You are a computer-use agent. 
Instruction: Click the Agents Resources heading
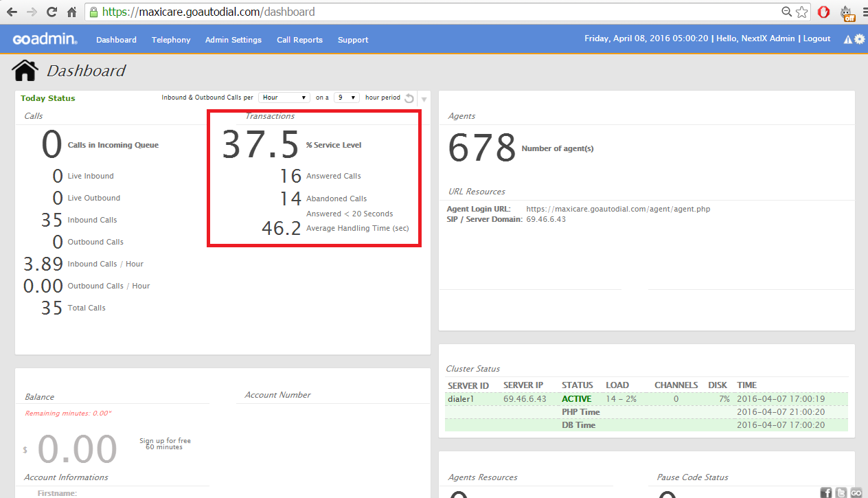click(x=483, y=477)
